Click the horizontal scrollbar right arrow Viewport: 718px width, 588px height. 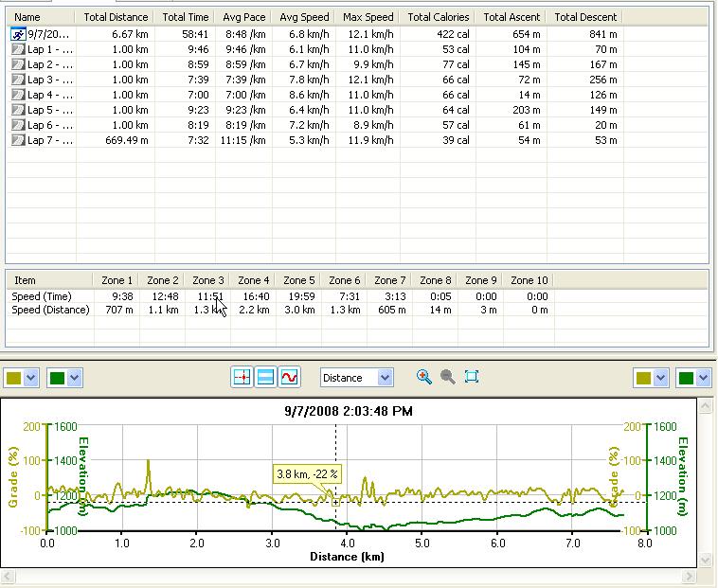[689, 576]
